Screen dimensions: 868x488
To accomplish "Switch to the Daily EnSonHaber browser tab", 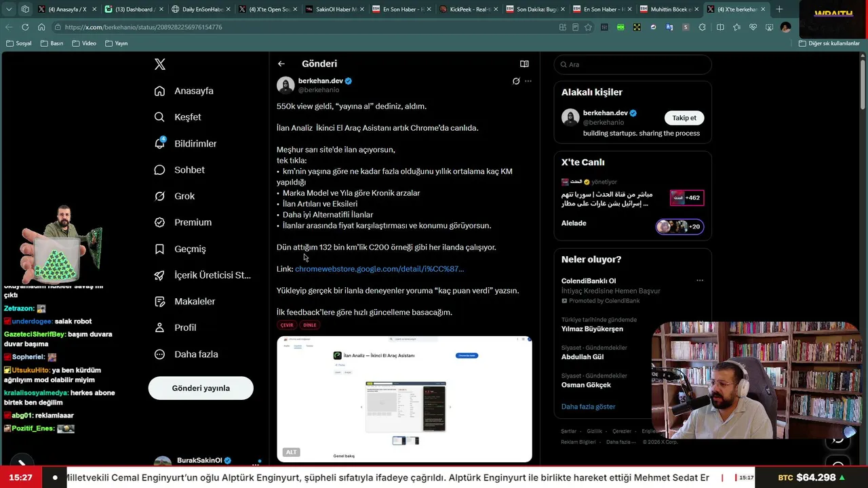I will coord(201,9).
